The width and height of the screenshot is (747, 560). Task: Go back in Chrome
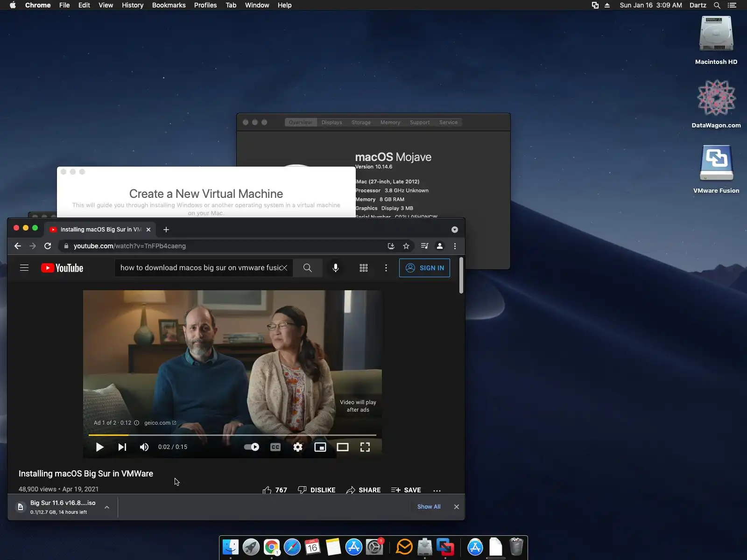coord(18,246)
